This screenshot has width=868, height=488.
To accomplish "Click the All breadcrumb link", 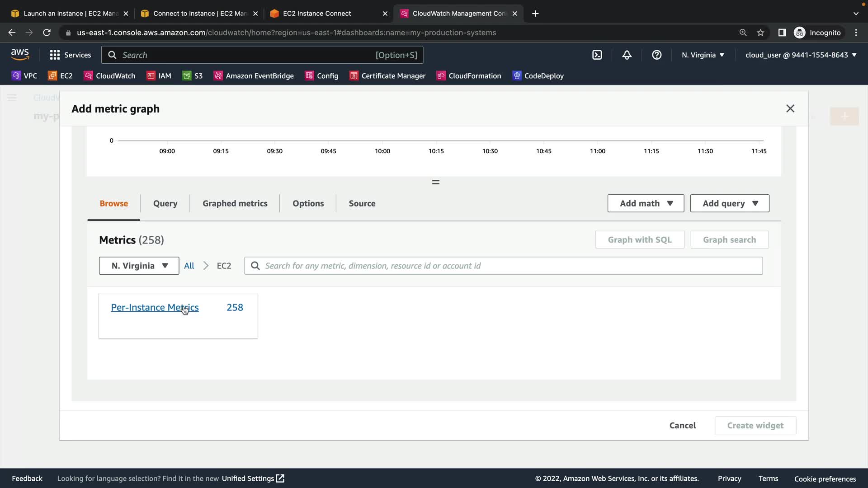I will pos(189,266).
